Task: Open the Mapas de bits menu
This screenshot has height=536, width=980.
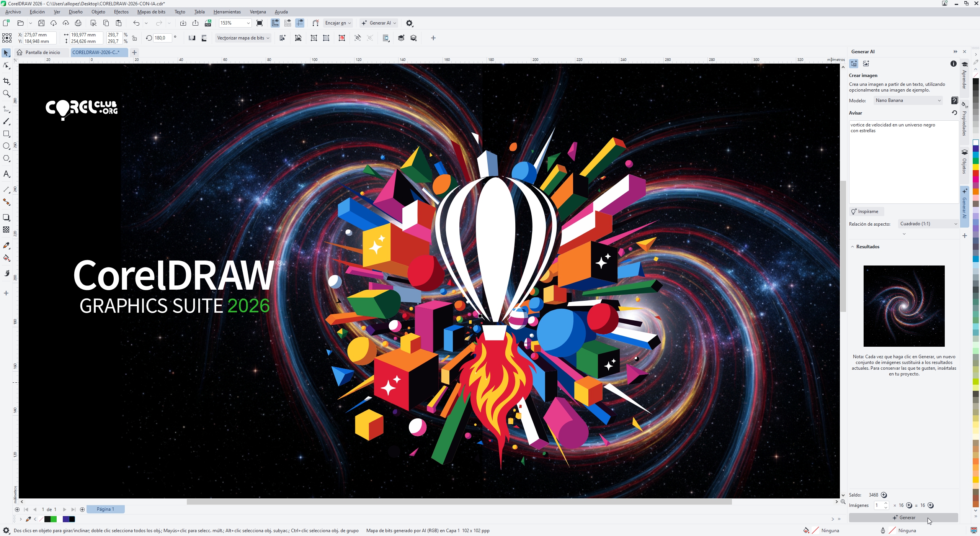Action: pyautogui.click(x=151, y=12)
